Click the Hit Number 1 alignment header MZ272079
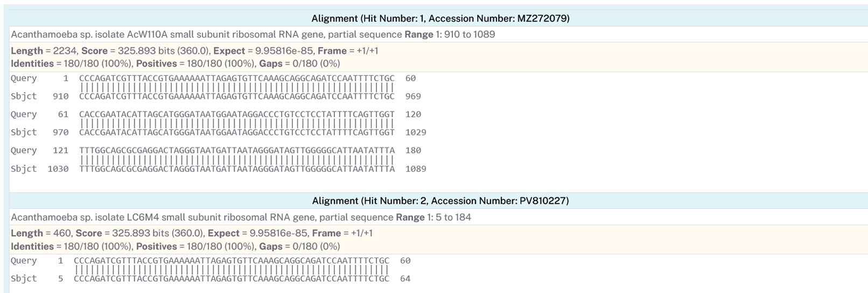The image size is (868, 293). [x=440, y=18]
